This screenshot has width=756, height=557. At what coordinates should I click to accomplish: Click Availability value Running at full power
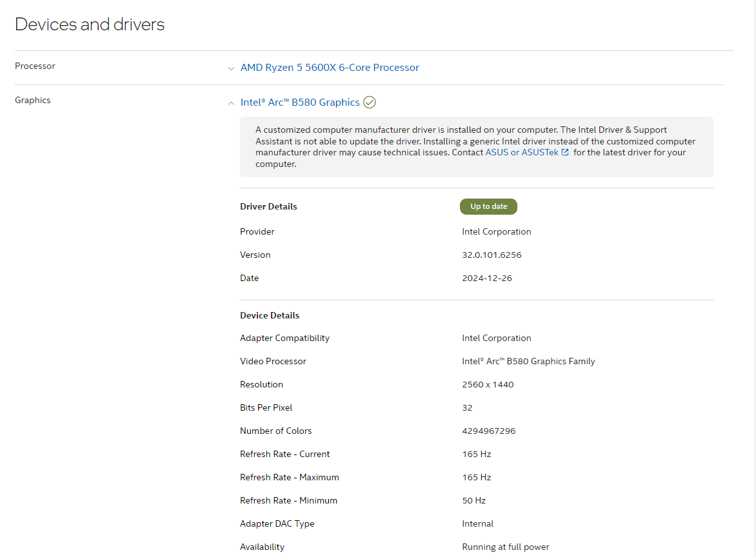click(x=506, y=547)
